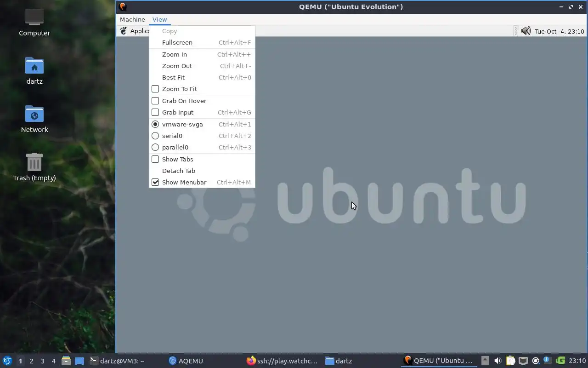Switch to workspace 3 in taskbar
588x368 pixels.
pyautogui.click(x=42, y=361)
